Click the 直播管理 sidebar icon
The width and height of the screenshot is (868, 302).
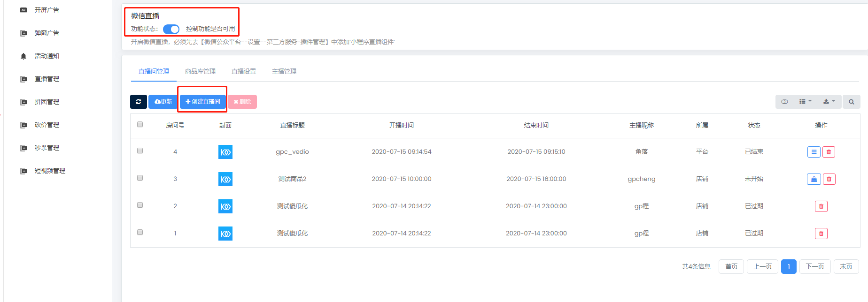tap(23, 79)
